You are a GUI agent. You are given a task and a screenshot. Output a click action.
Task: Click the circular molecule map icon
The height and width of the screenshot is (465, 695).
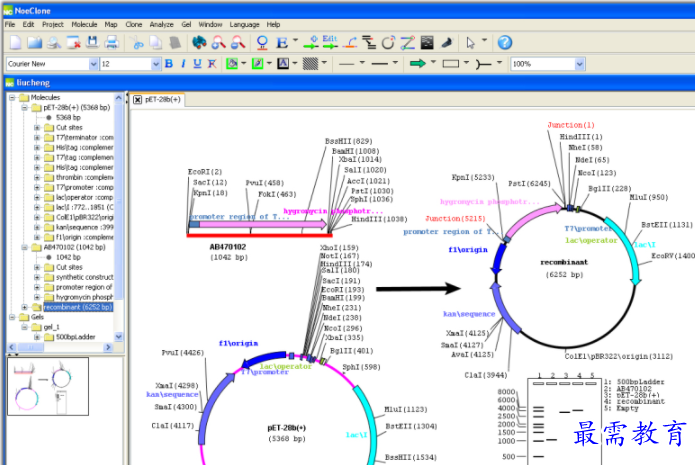click(x=388, y=43)
